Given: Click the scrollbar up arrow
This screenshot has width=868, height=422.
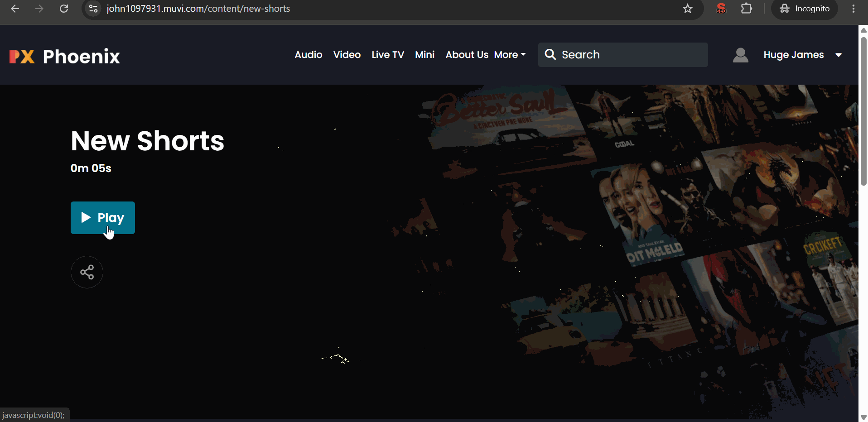Looking at the screenshot, I should 863,30.
